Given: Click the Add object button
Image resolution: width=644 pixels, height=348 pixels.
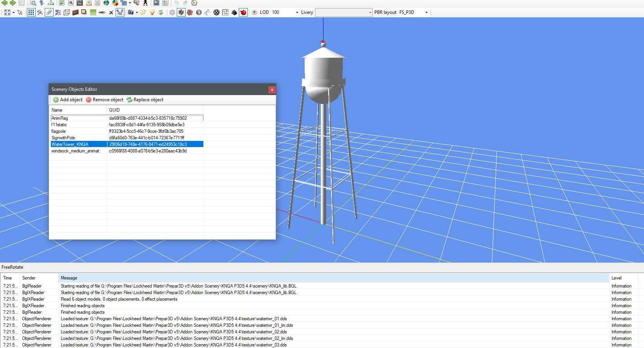Looking at the screenshot, I should pyautogui.click(x=68, y=100).
